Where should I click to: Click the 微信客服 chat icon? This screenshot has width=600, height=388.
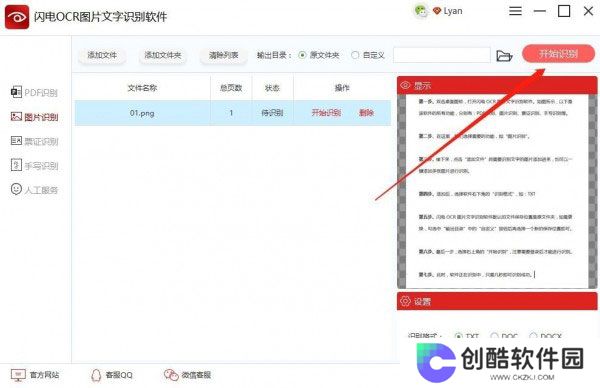(x=171, y=375)
